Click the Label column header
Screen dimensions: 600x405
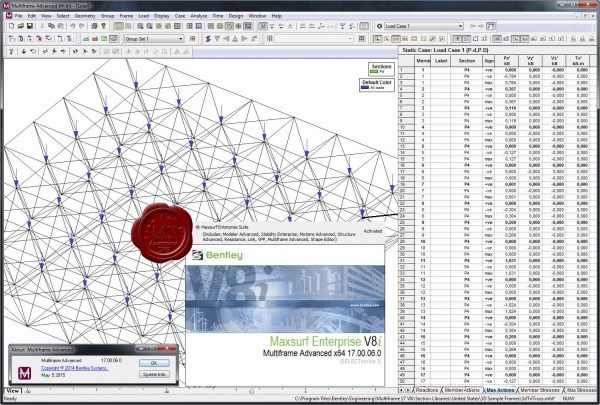(441, 61)
